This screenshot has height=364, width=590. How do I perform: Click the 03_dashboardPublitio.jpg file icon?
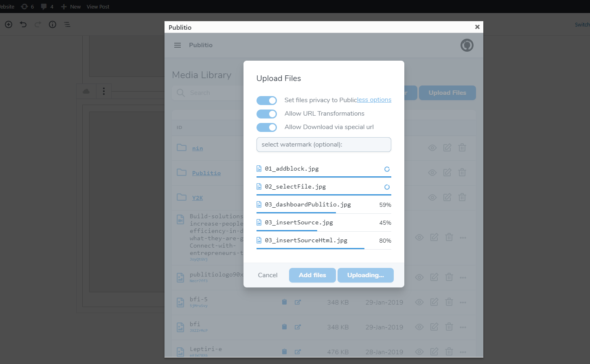click(259, 204)
